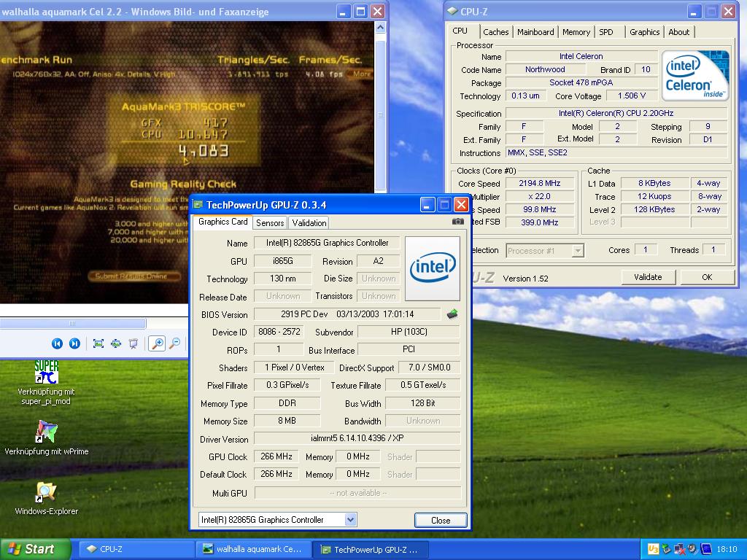Click OK button in CPU-Z
This screenshot has width=747, height=560.
(707, 277)
